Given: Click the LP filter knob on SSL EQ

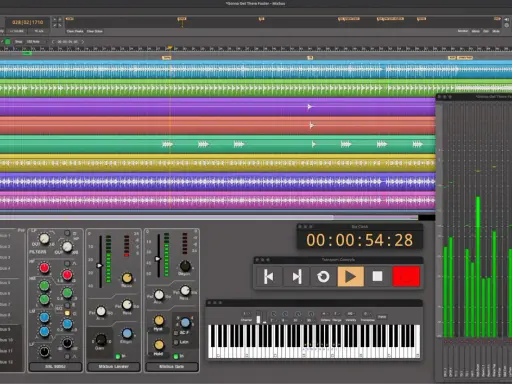Looking at the screenshot, I should point(44,239).
